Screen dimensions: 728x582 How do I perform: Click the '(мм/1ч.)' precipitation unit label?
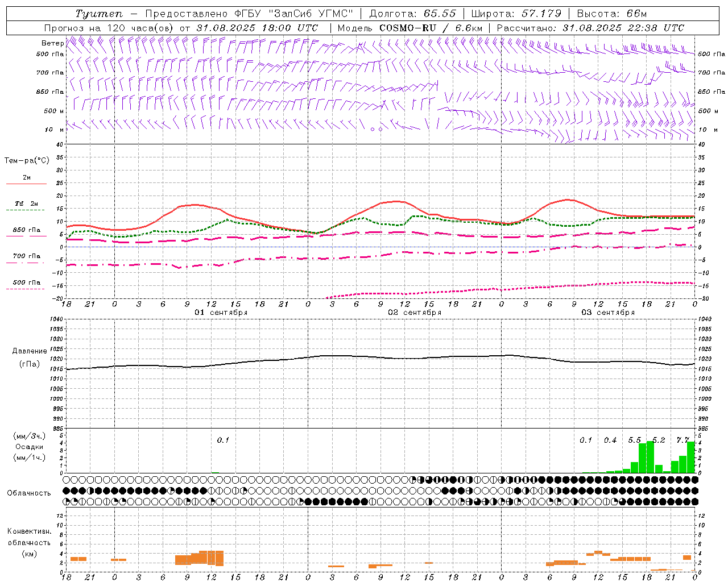point(29,458)
